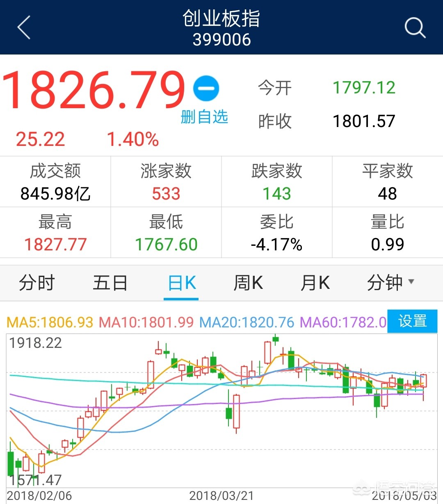This screenshot has width=443, height=504.
Task: Tap the index title 创业板指
Action: tap(221, 19)
